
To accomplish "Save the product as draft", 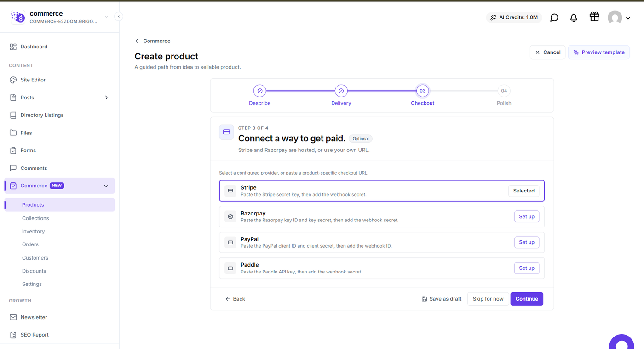I will click(x=442, y=299).
